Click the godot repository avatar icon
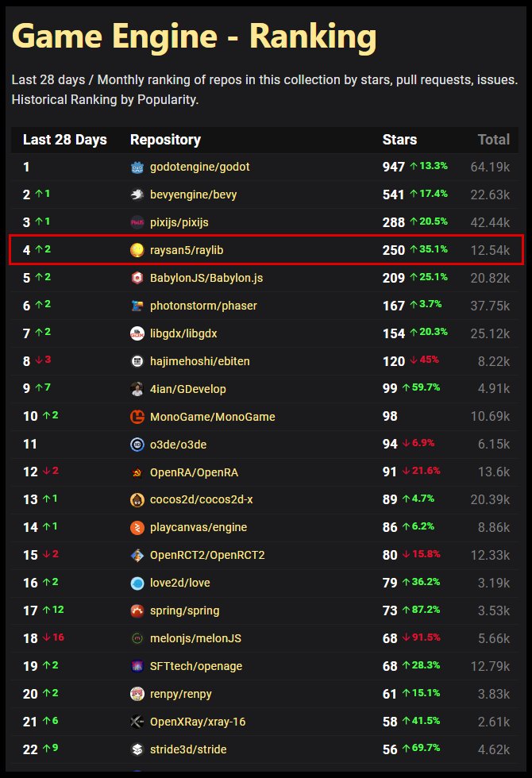Viewport: 532px width, 778px height. (137, 168)
